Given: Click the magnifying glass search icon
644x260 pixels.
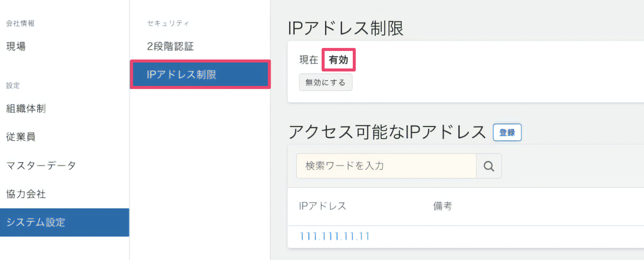Looking at the screenshot, I should [489, 166].
